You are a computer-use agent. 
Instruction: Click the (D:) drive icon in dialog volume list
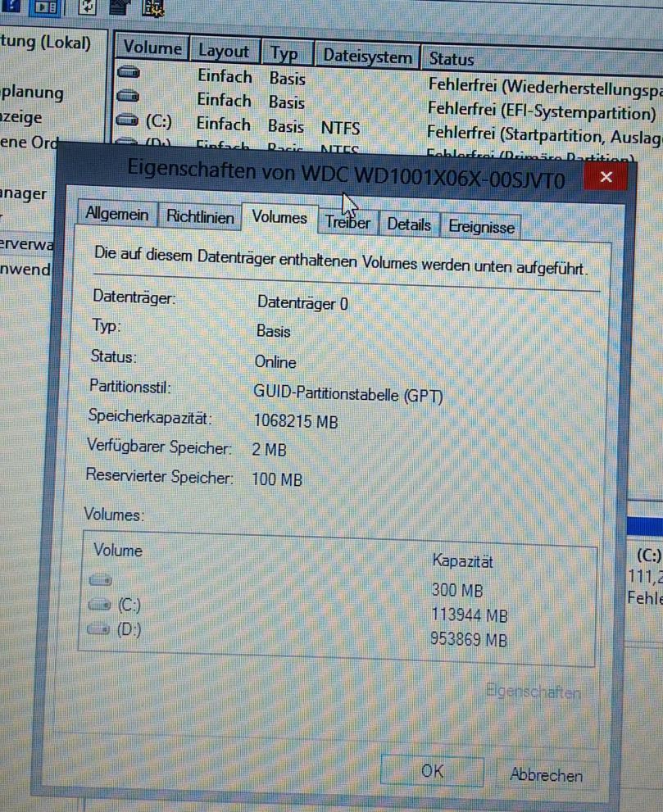point(98,628)
